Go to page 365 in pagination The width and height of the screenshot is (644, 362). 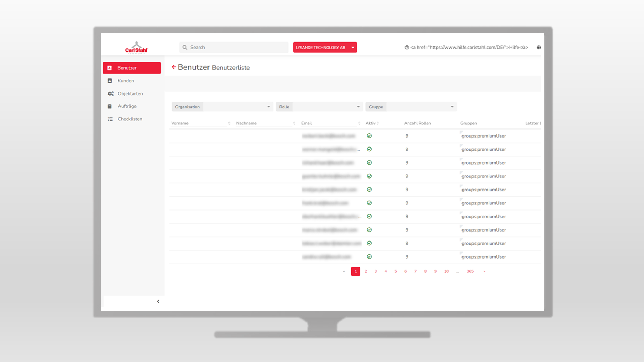point(470,271)
